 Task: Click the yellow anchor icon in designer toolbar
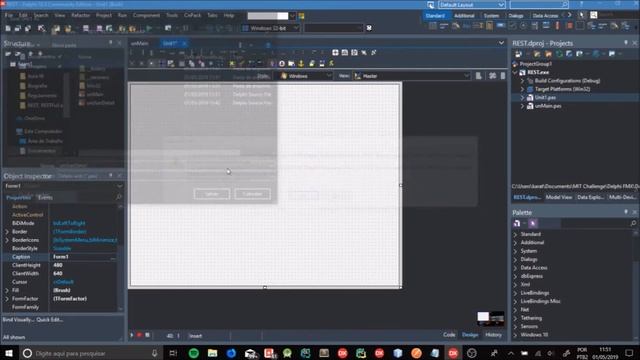point(301,63)
